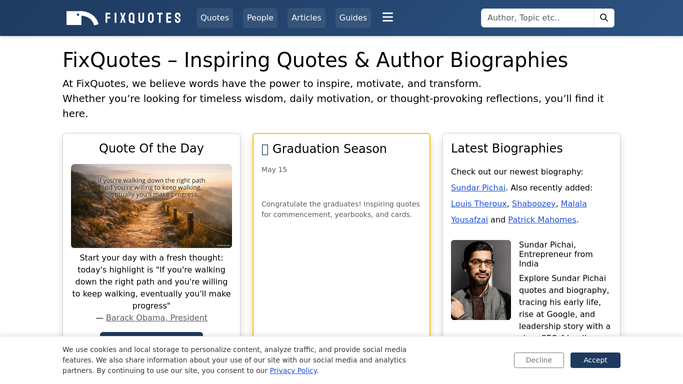Screen dimensions: 683x384
Task: Open the Quotes nav item
Action: coord(215,18)
